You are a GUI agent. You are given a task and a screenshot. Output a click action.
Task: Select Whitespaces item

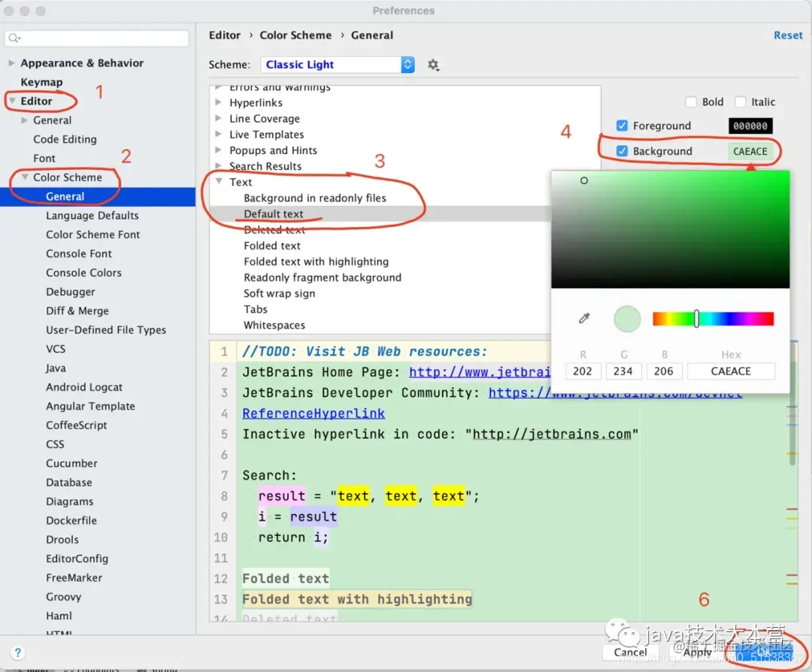[x=274, y=325]
